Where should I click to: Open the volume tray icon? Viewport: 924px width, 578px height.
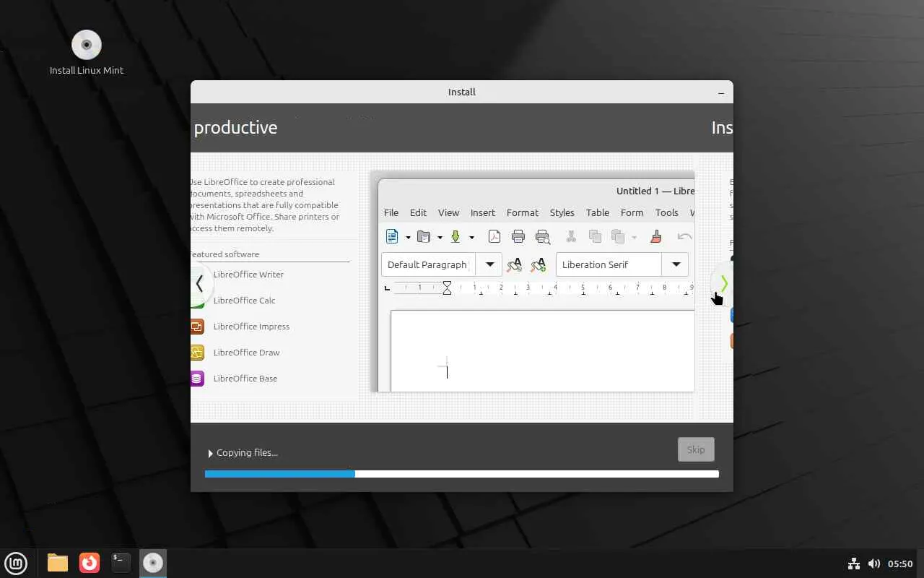(874, 564)
